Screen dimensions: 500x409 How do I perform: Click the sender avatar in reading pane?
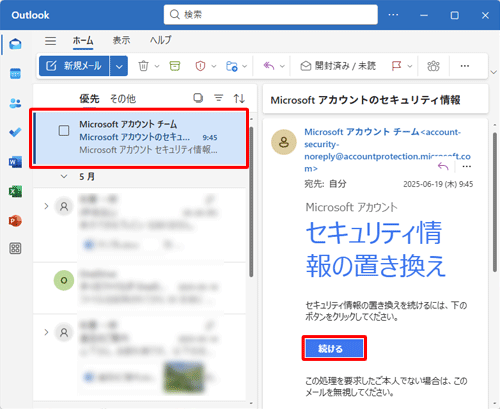pos(284,142)
